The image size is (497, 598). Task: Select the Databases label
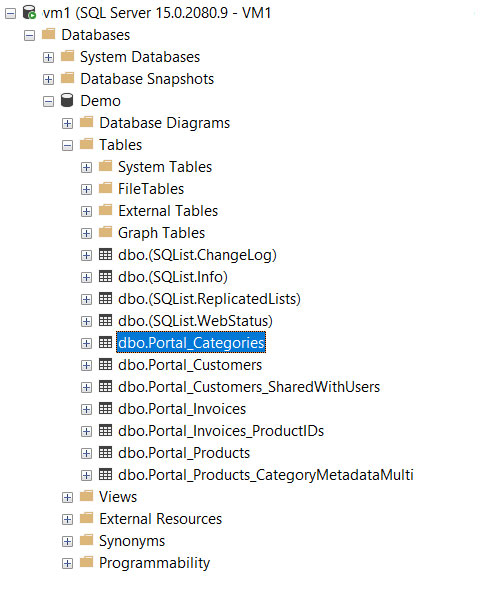96,35
